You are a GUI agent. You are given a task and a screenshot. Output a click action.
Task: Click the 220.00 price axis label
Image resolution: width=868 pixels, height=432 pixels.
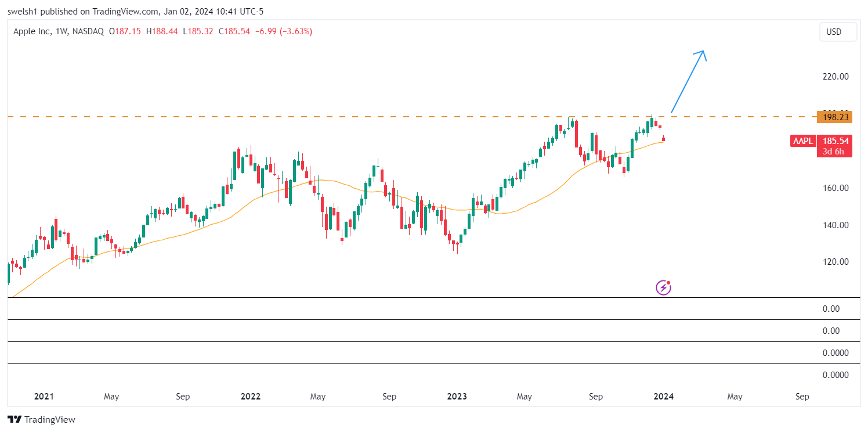pyautogui.click(x=836, y=76)
